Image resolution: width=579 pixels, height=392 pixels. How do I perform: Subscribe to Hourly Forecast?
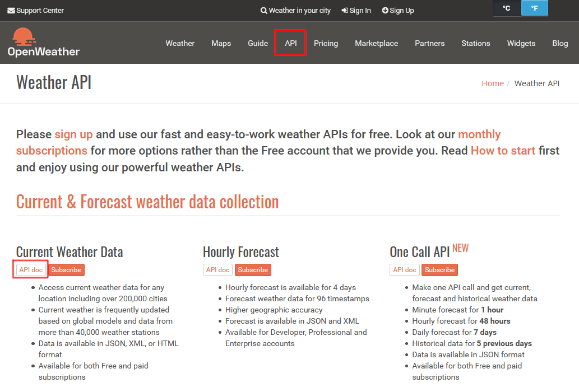[253, 270]
